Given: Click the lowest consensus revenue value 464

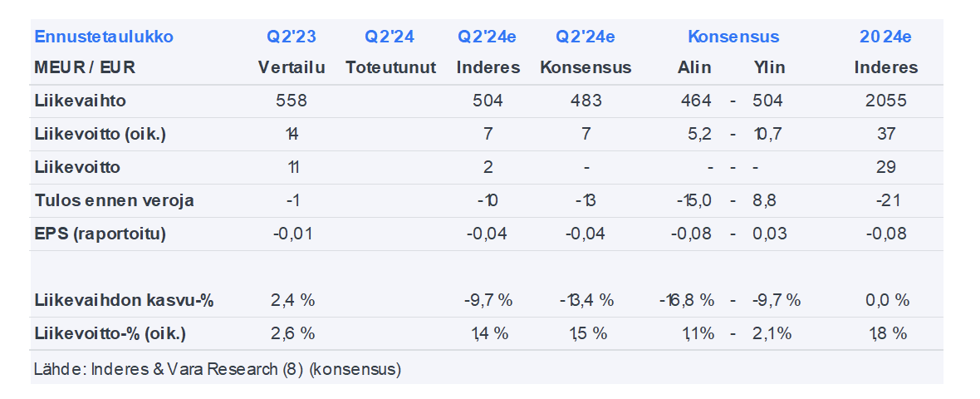Looking at the screenshot, I should 694,101.
